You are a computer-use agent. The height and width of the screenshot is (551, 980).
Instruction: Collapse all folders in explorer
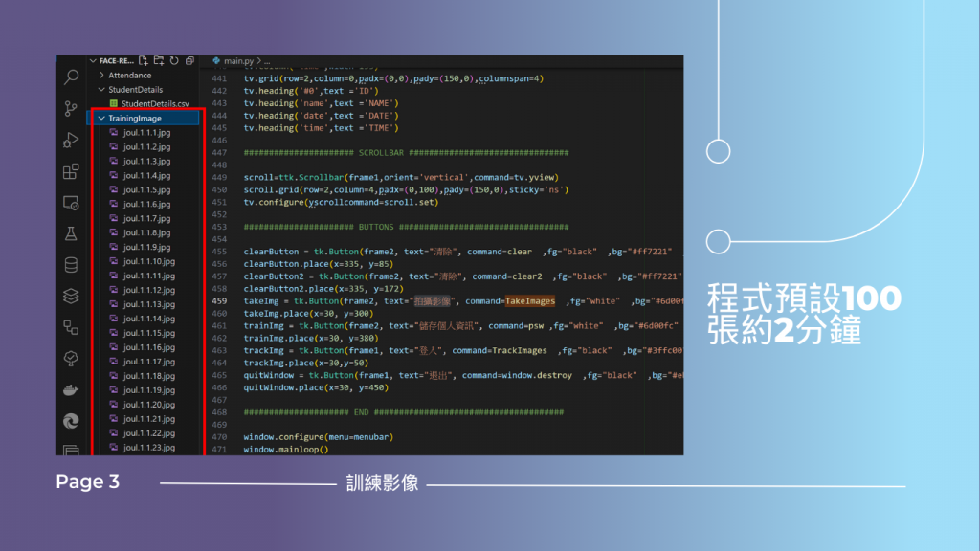pos(190,60)
